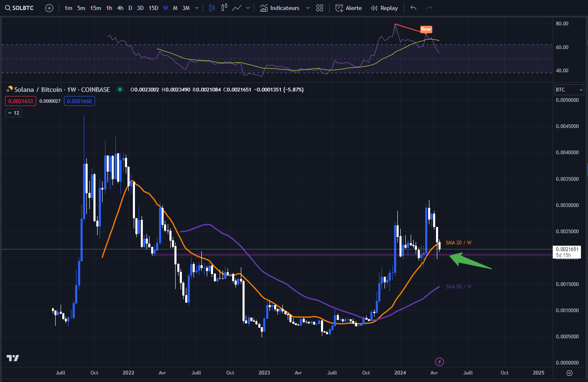Select the candlestick chart style icon

(211, 7)
